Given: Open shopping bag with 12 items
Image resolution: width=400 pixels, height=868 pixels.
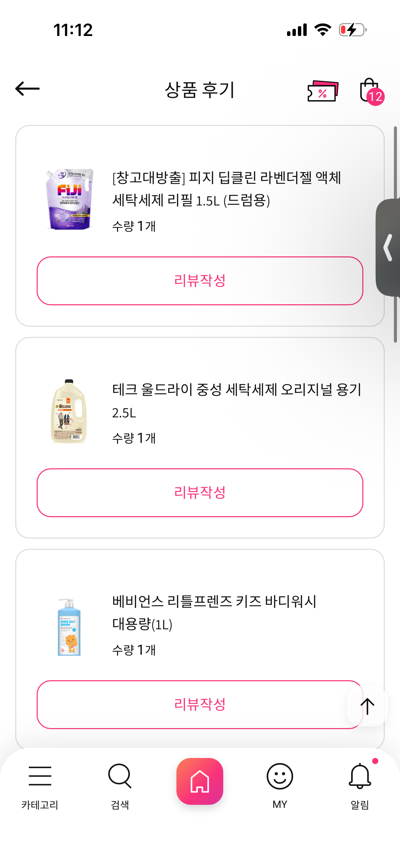Looking at the screenshot, I should [370, 91].
